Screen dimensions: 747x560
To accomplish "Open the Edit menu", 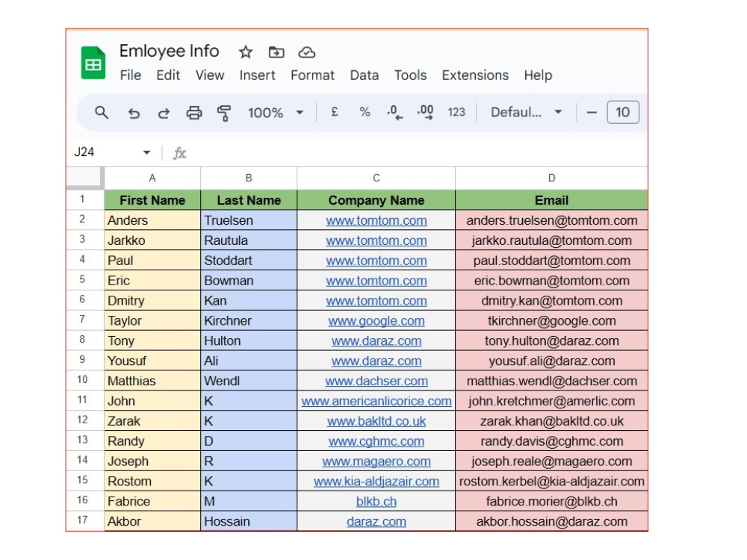I will pos(168,75).
